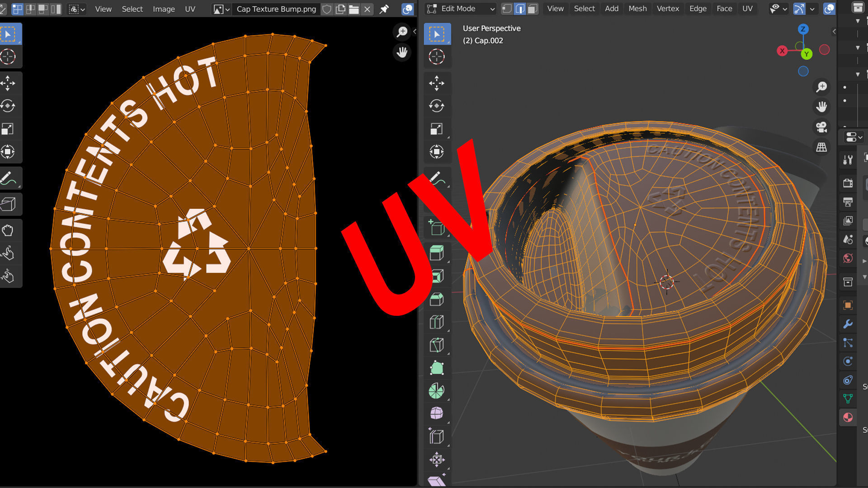This screenshot has width=868, height=488.
Task: Toggle overlays in the 3D viewport
Action: (x=829, y=9)
